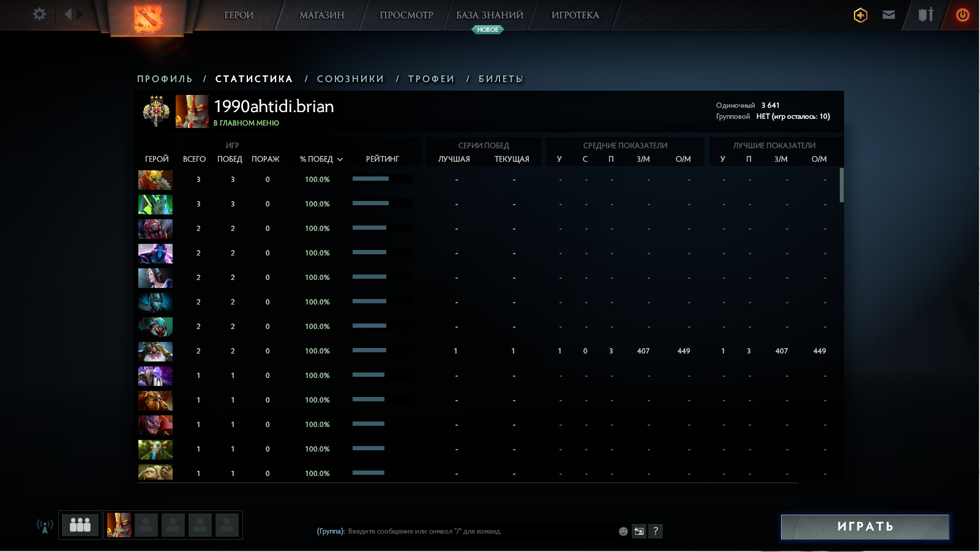Toggle the voice broadcast icon bottom-left
Viewport: 980px width, 552px height.
pos(43,524)
